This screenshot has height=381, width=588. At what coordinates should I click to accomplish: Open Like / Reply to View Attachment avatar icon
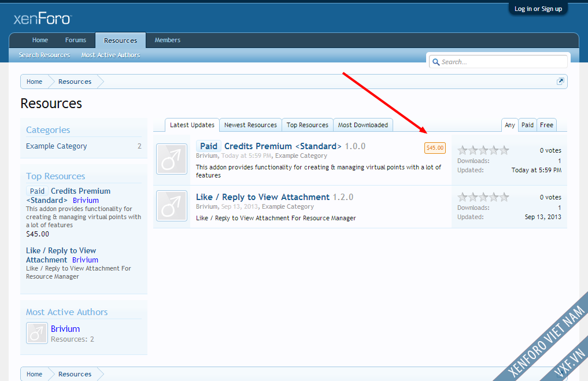click(x=172, y=206)
